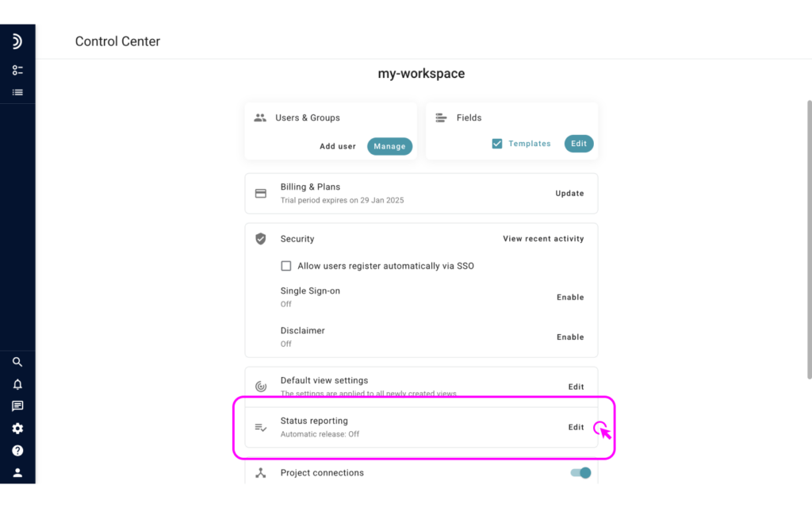Click the Project connections network icon

point(261,472)
